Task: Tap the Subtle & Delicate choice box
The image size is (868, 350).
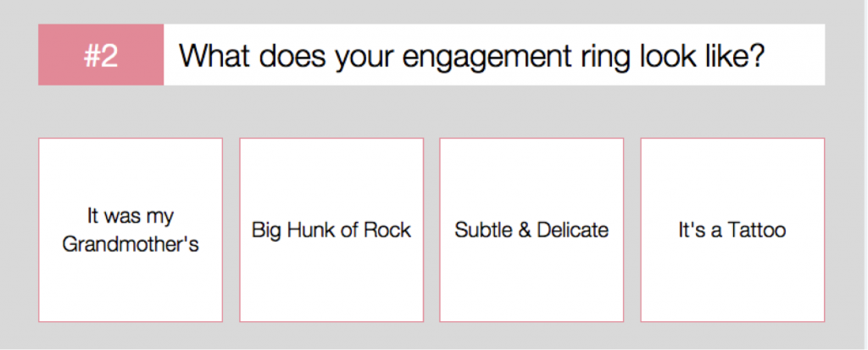Action: 531,230
